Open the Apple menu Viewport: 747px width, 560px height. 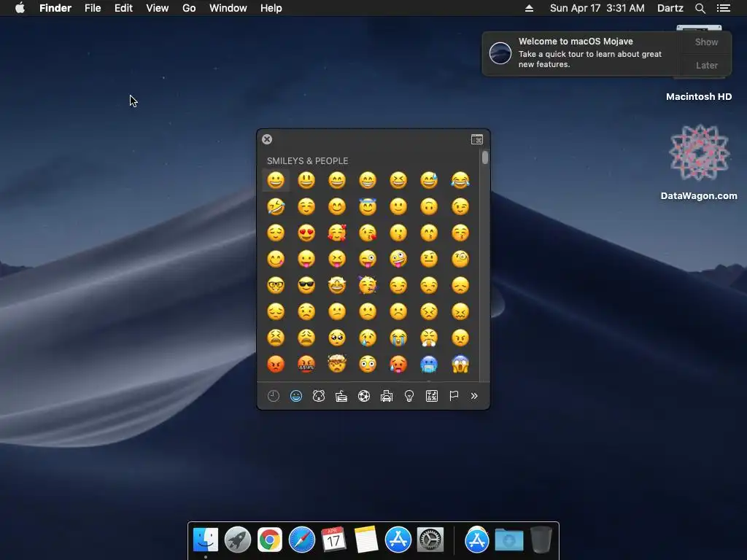(20, 8)
